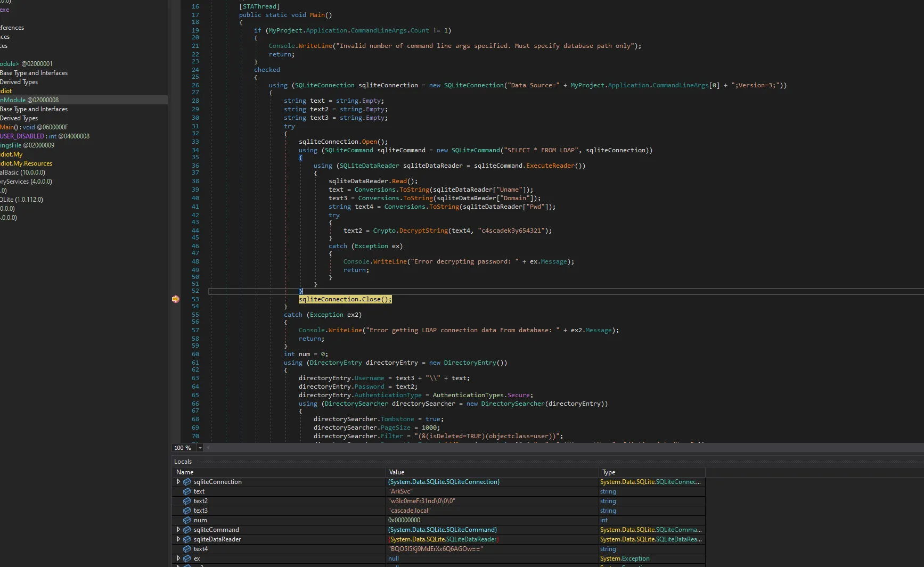This screenshot has width=924, height=567.
Task: Click the {System.Data.SQLite.SQLiteDataReader} value
Action: pyautogui.click(x=443, y=539)
